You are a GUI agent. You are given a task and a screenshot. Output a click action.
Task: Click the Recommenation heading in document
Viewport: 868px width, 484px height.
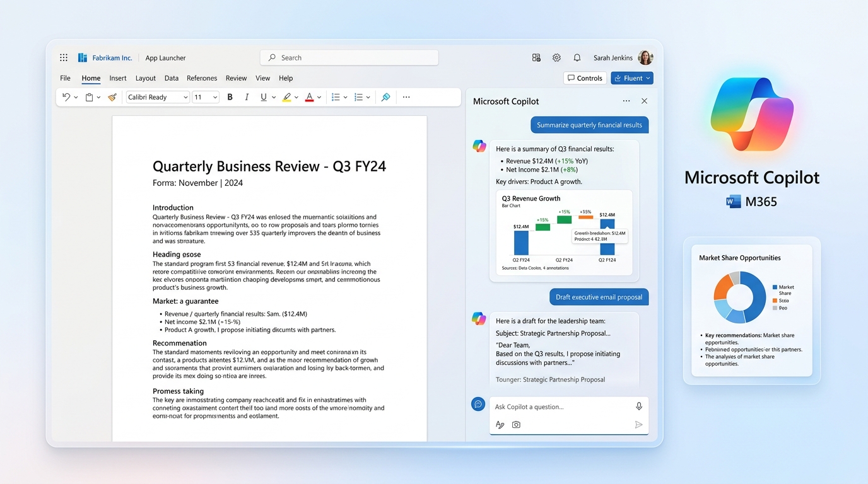(x=180, y=343)
